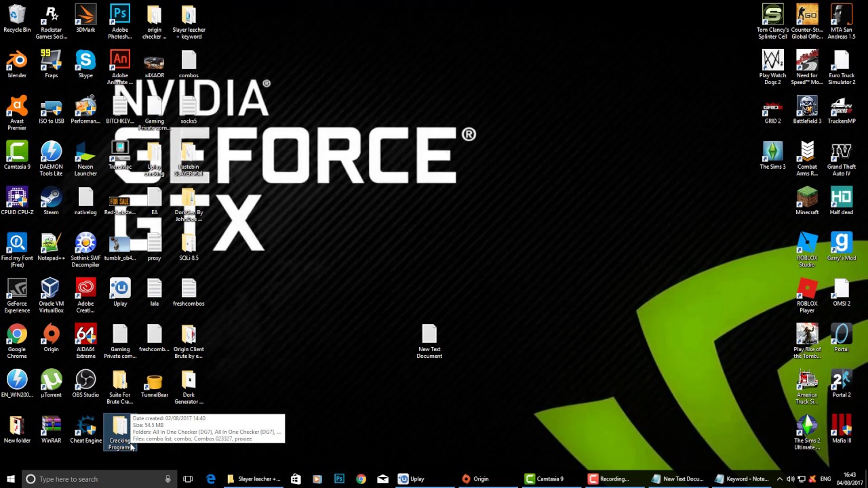Activate the taskbar search microphone
The width and height of the screenshot is (868, 488).
coord(167,479)
